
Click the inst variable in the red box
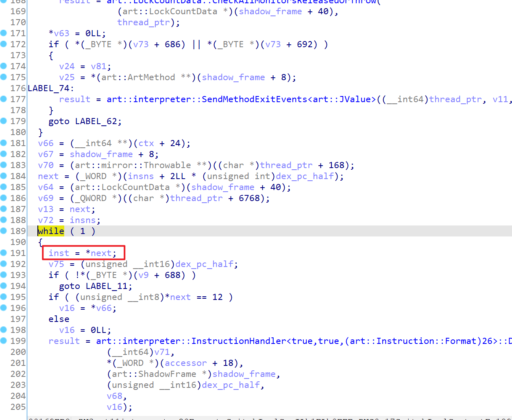(x=59, y=253)
